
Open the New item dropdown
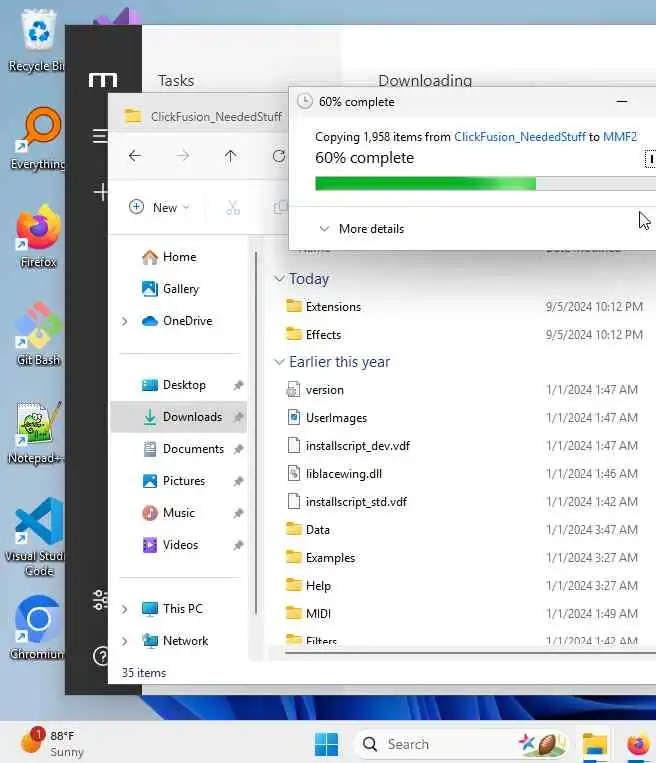tap(159, 208)
